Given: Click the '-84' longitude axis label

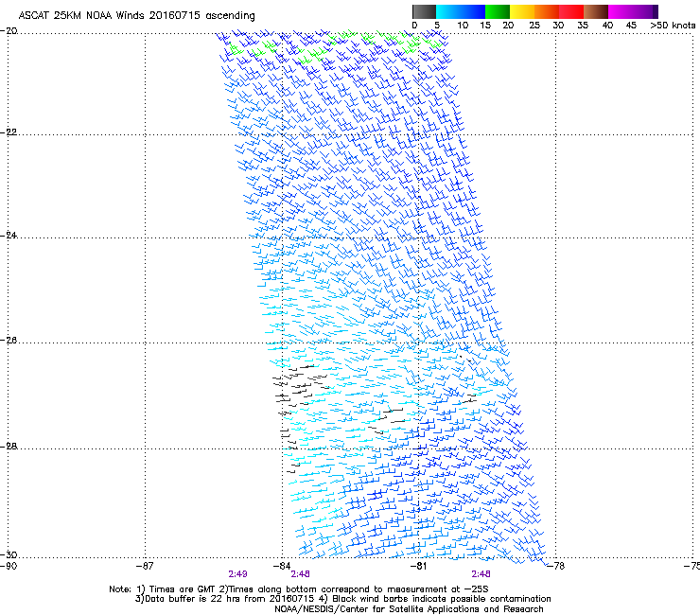Looking at the screenshot, I should [x=282, y=566].
